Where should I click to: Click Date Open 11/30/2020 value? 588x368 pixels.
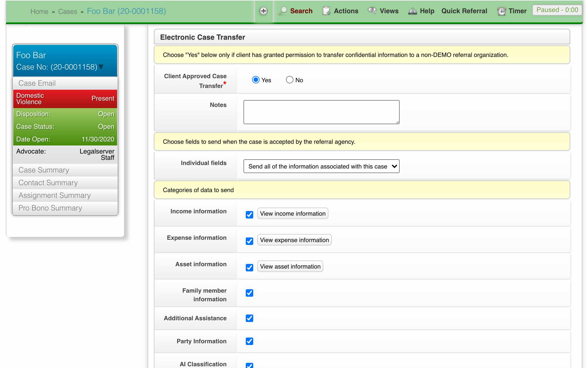click(98, 139)
